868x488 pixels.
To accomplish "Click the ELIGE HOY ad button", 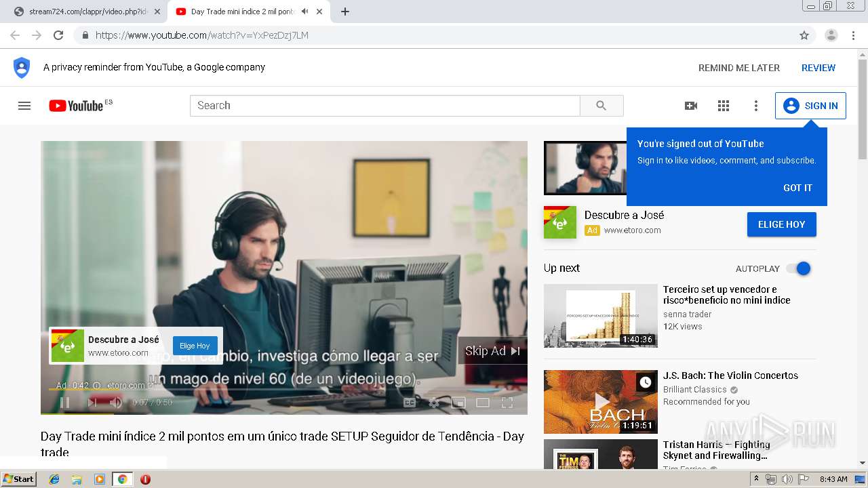I will [781, 224].
